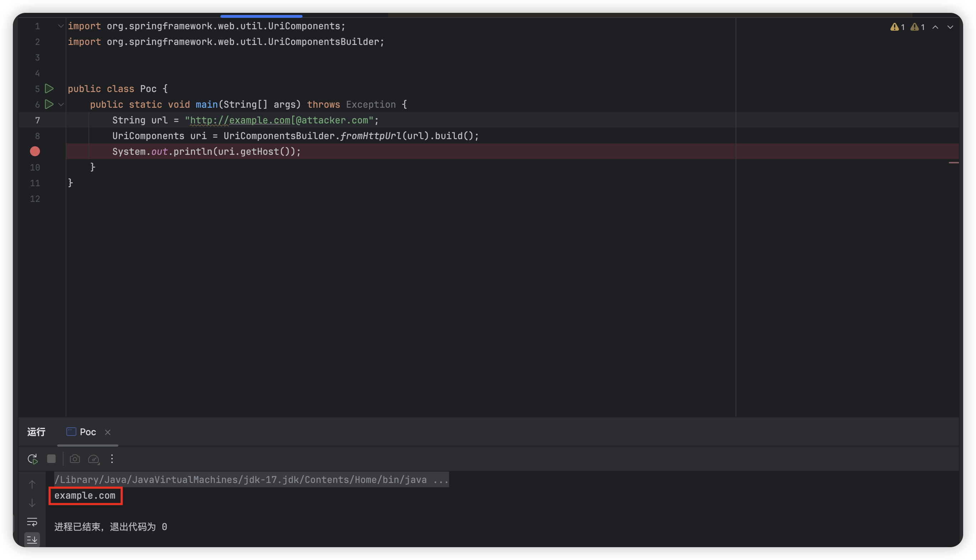The height and width of the screenshot is (560, 976).
Task: Click the uri.getHost() call in println
Action: [254, 152]
